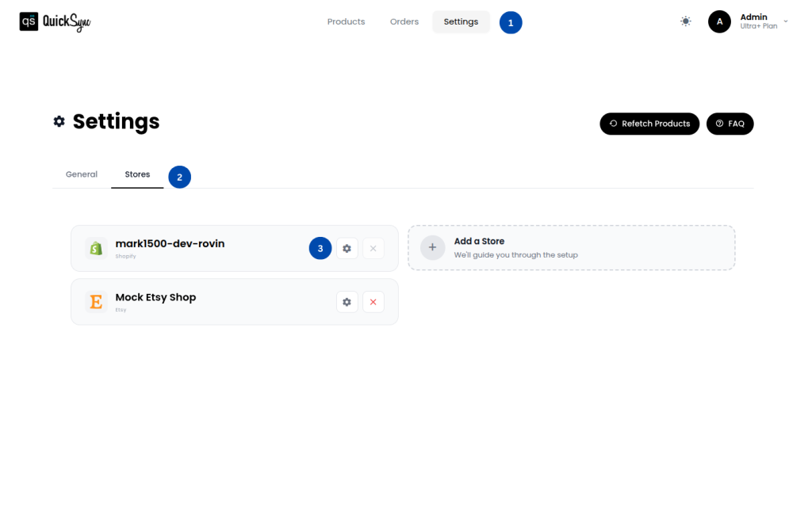Navigate to the Orders page
This screenshot has width=812, height=508.
[404, 22]
